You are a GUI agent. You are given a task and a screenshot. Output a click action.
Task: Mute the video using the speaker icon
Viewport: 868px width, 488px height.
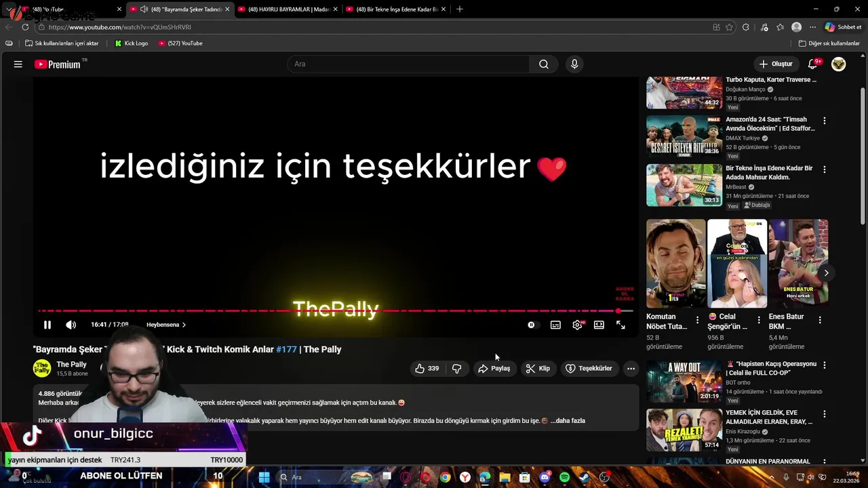tap(71, 325)
